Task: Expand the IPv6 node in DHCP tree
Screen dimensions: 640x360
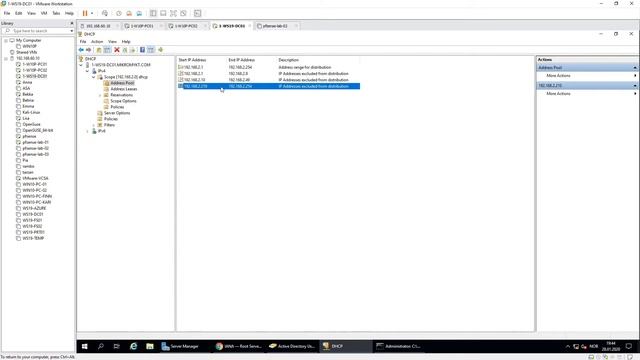Action: coord(87,131)
